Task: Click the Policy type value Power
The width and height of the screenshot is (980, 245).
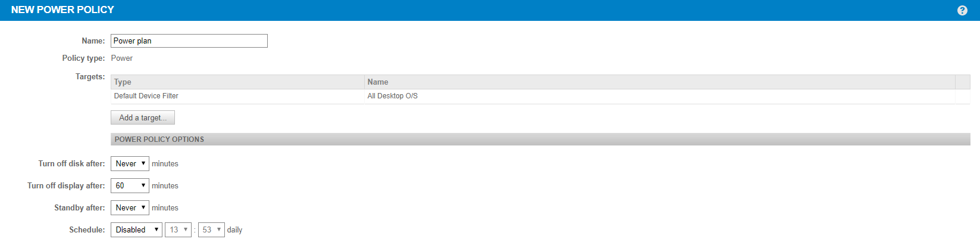Action: tap(122, 58)
